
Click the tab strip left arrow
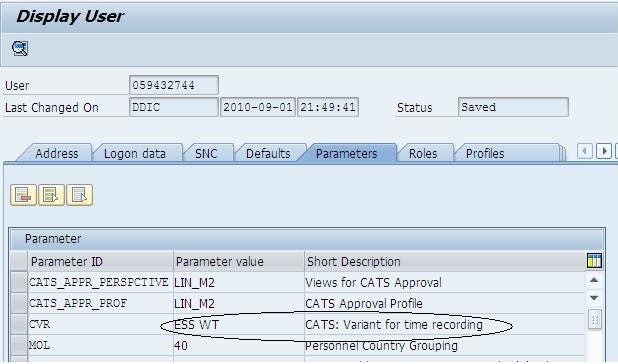[x=584, y=151]
